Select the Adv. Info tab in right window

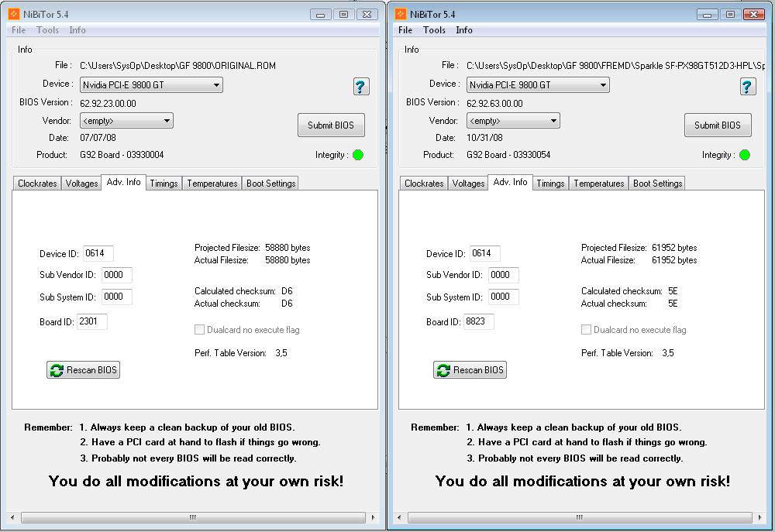(x=510, y=182)
